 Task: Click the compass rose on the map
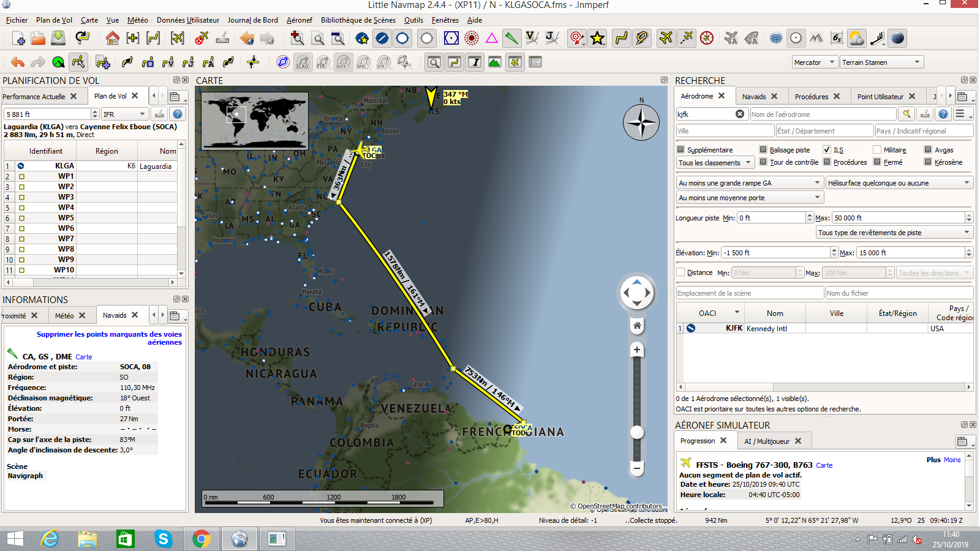[x=641, y=122]
